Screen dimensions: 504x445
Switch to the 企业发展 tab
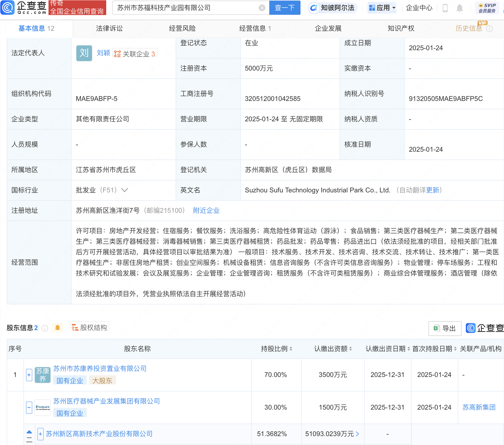[328, 28]
